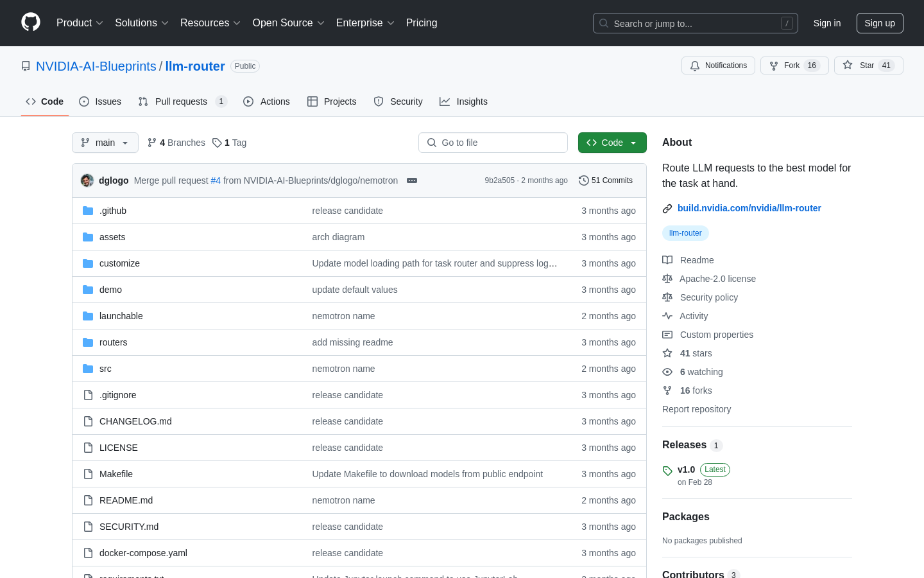Open the docker-compose.yaml file
Image resolution: width=924 pixels, height=578 pixels.
[x=143, y=553]
